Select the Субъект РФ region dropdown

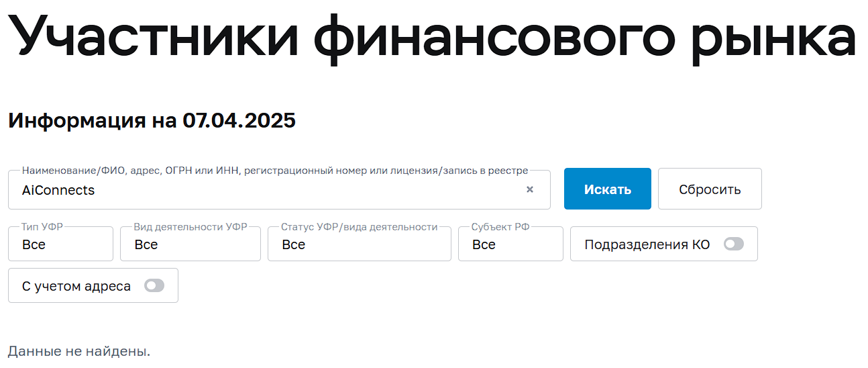tap(510, 244)
